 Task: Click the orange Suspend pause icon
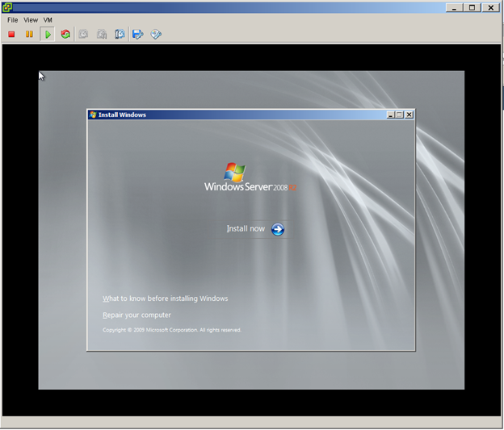[29, 34]
